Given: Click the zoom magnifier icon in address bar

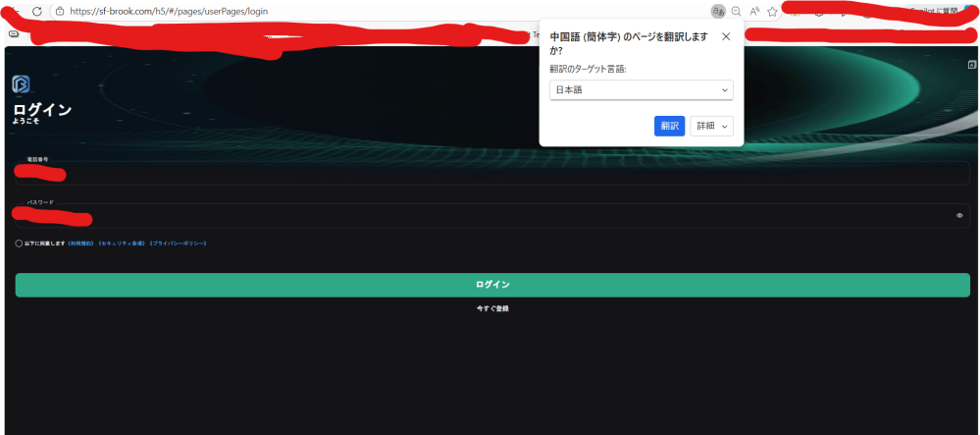Looking at the screenshot, I should tap(737, 11).
